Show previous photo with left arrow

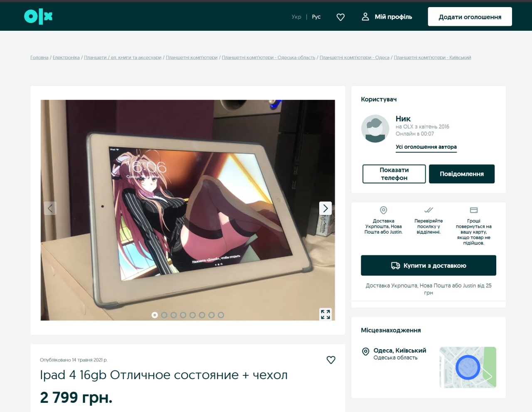[x=50, y=208]
